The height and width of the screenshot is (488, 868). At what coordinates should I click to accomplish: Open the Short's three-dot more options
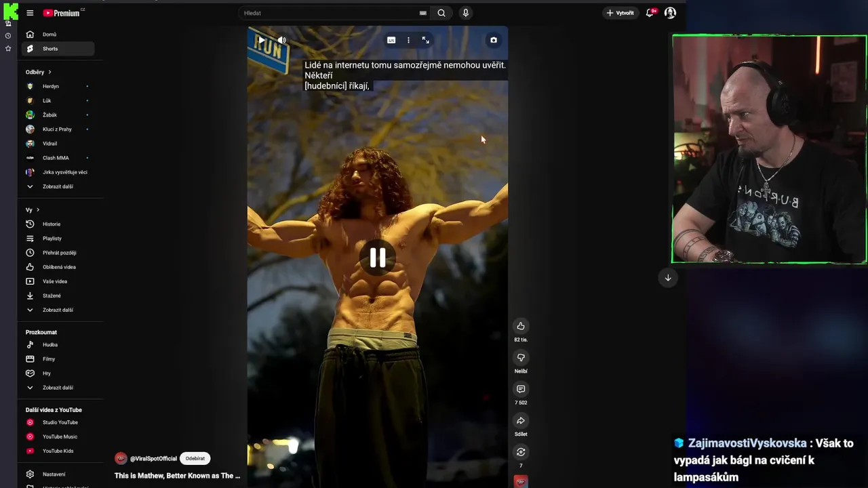click(408, 40)
